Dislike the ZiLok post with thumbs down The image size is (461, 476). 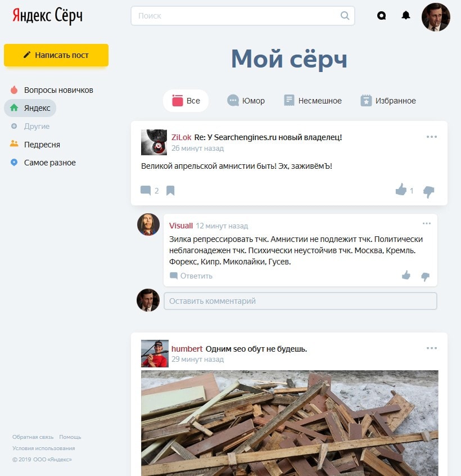coord(428,191)
